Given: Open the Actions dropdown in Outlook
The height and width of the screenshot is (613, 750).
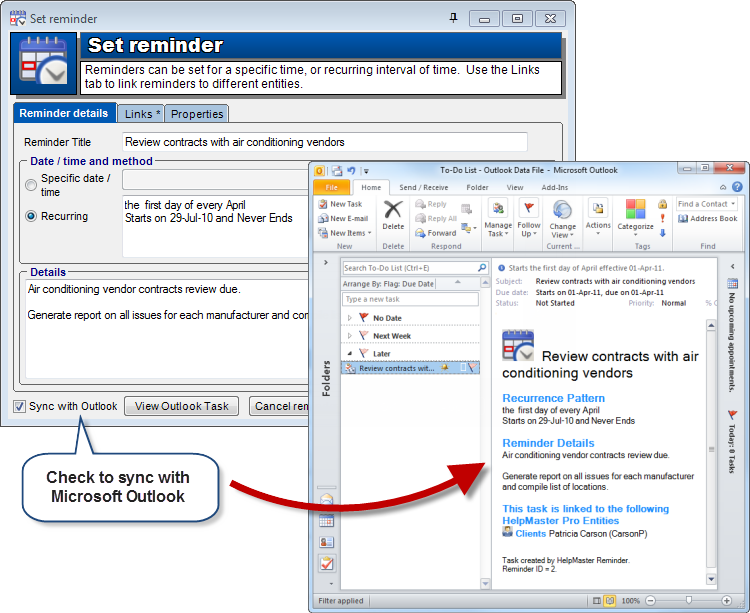Looking at the screenshot, I should tap(598, 218).
